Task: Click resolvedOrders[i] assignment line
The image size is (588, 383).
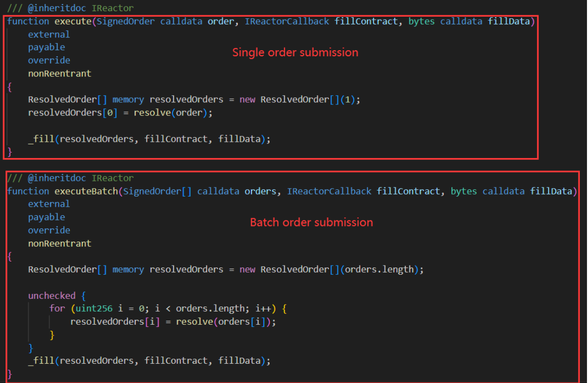Action: (x=173, y=322)
